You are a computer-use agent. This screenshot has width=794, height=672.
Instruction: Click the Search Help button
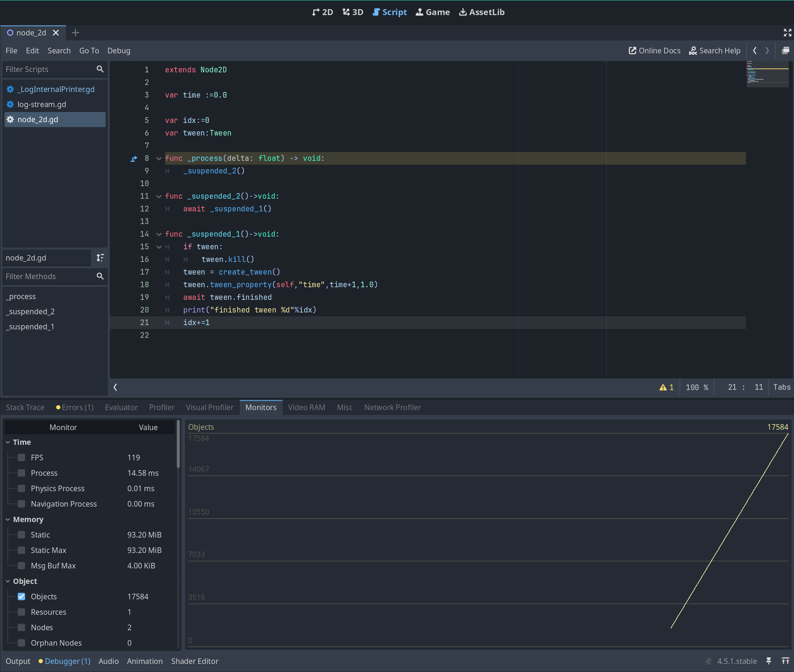click(x=714, y=51)
